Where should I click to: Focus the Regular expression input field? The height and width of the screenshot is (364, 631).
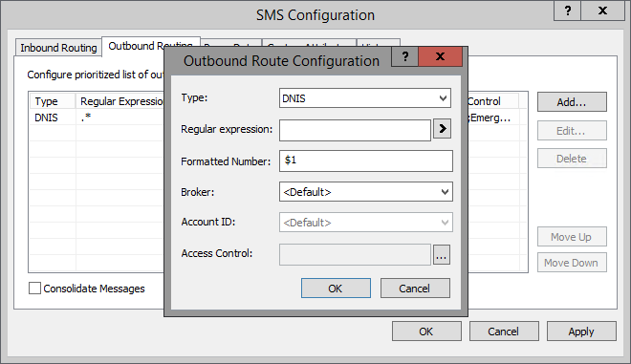(x=355, y=130)
